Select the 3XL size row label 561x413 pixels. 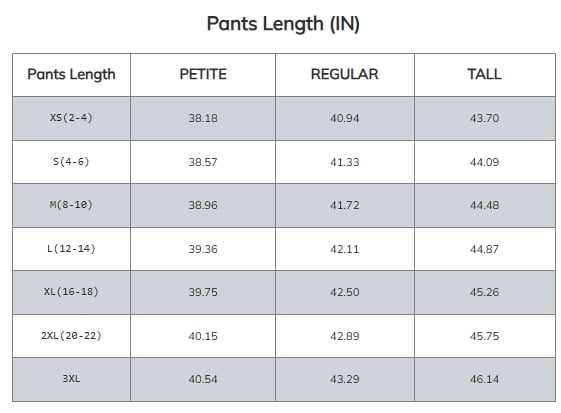(x=71, y=379)
